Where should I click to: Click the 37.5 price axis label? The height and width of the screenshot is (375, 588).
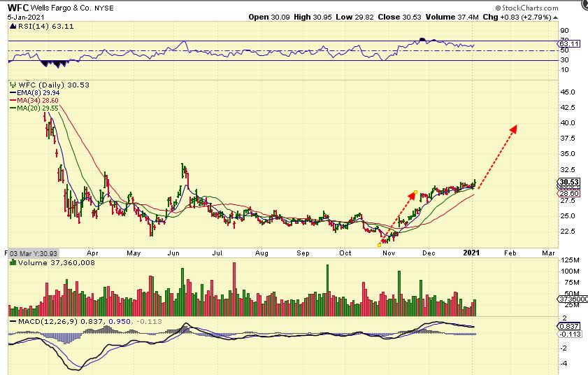pyautogui.click(x=568, y=138)
